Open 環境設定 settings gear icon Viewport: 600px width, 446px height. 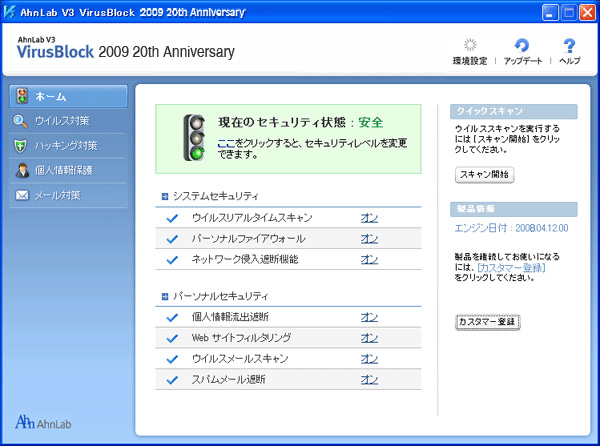[x=470, y=45]
